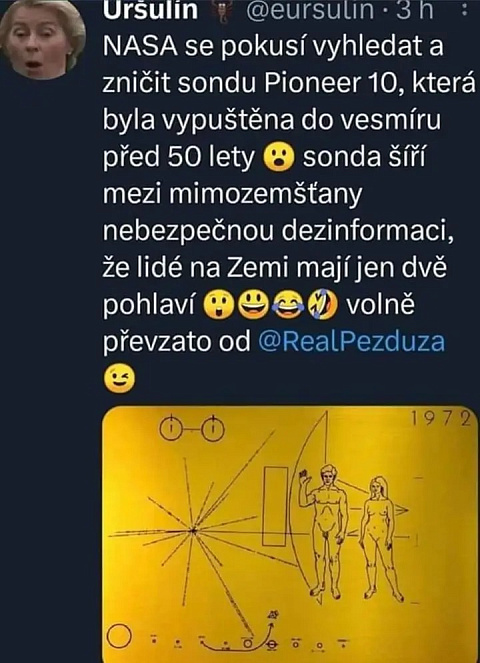Viewport: 480px width, 663px height.
Task: Click the hydrogen atom two-circle diagram
Action: (x=192, y=429)
